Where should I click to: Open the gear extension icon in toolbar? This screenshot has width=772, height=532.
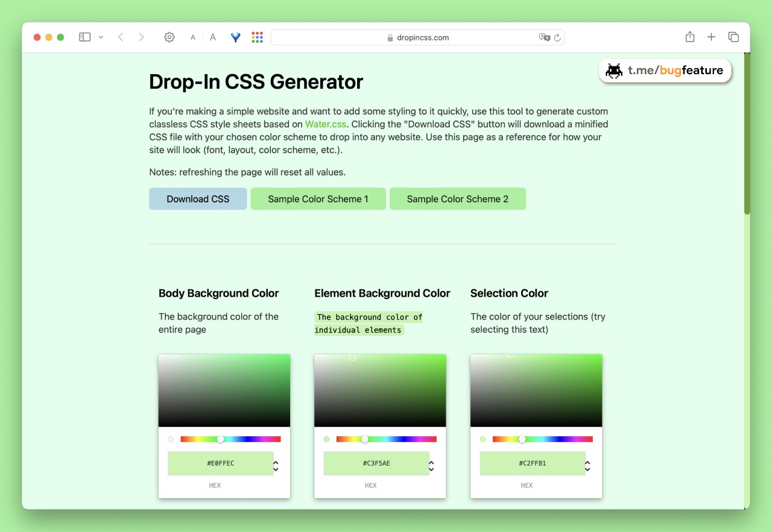coord(169,37)
